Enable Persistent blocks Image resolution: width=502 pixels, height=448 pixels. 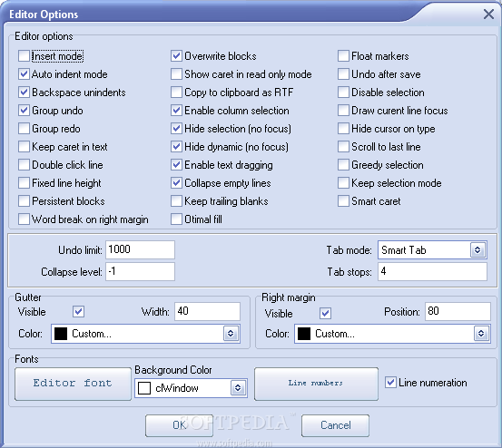click(x=24, y=201)
